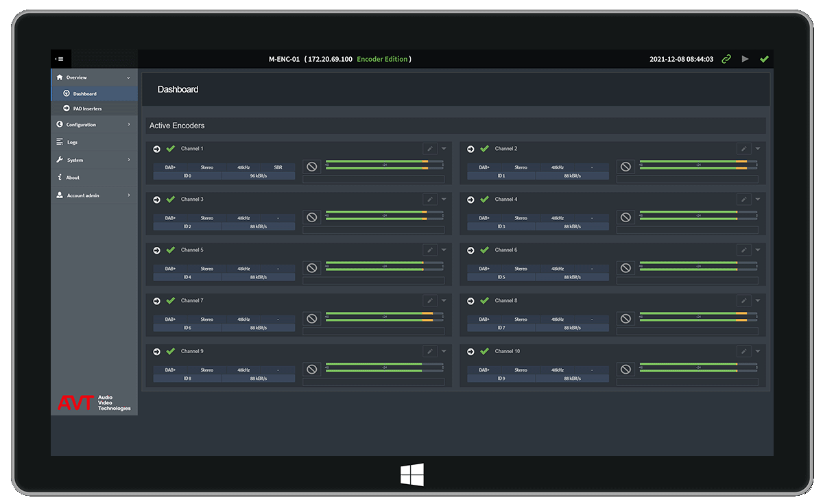The image size is (823, 504).
Task: Expand the System sidebar section
Action: [94, 160]
